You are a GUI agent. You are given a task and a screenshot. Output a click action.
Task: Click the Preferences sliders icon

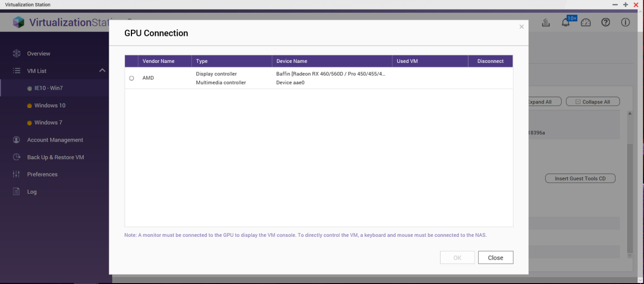tap(16, 174)
